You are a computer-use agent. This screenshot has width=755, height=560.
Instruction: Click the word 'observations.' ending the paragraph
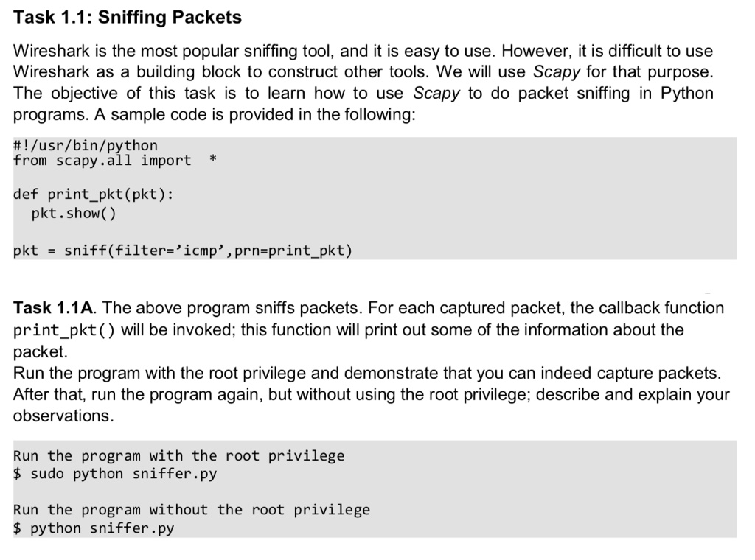tap(63, 416)
